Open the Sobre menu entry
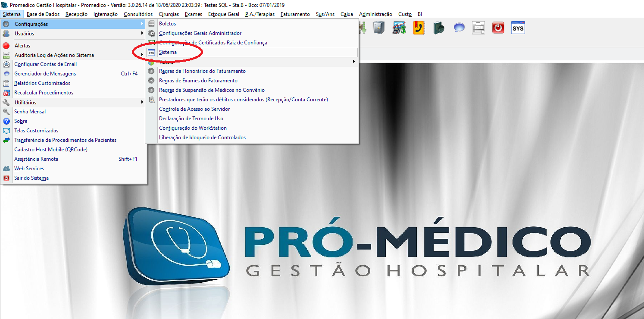Viewport: 644px width, 319px height. (73, 121)
